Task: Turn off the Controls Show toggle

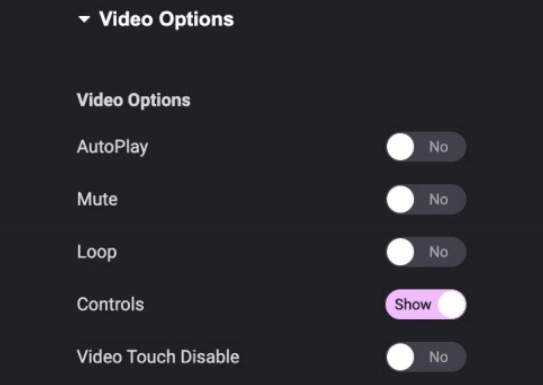Action: [426, 304]
